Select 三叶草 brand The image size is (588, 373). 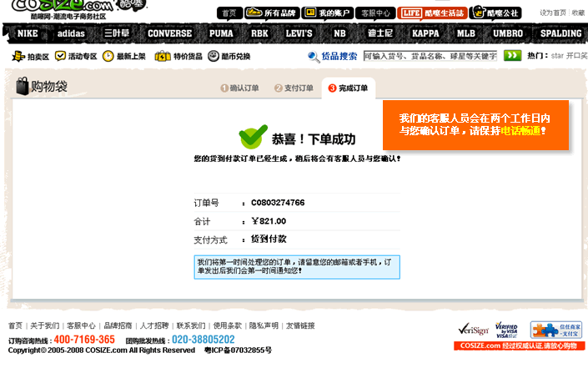click(x=117, y=33)
